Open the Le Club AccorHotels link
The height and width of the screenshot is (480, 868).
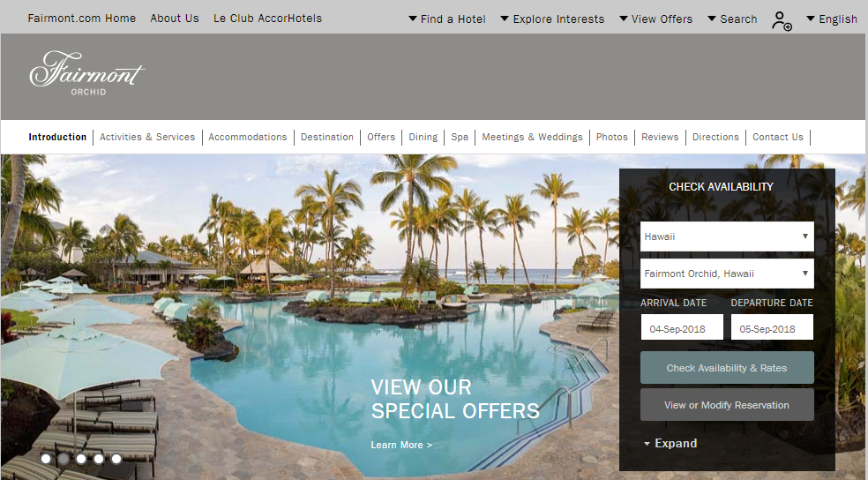click(268, 19)
